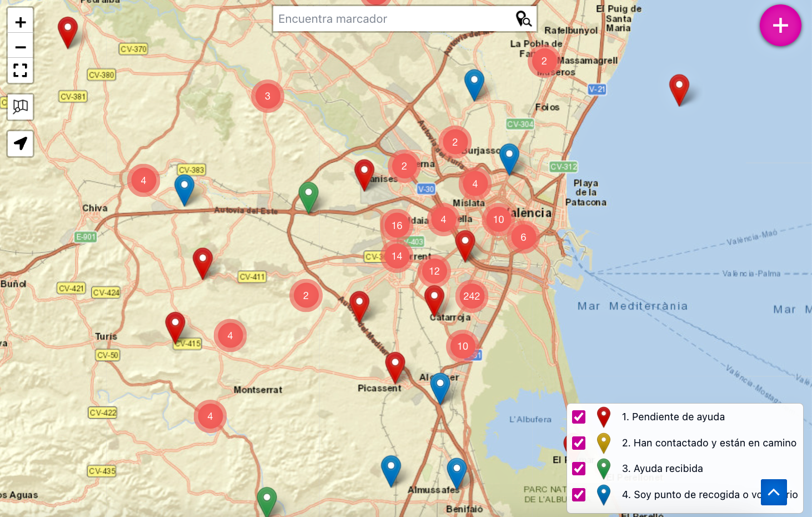Open the cluster of 4 by Aldaia
Screen dimensions: 812x517
tap(443, 220)
